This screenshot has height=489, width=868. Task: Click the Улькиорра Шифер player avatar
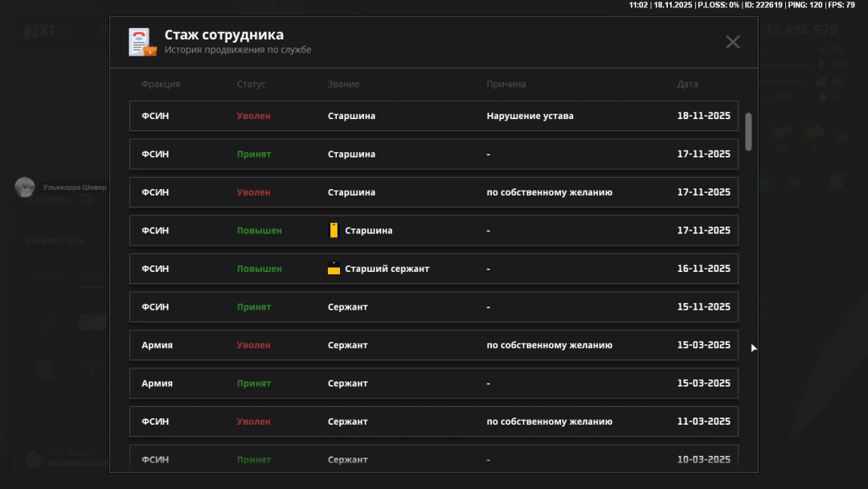pyautogui.click(x=25, y=187)
